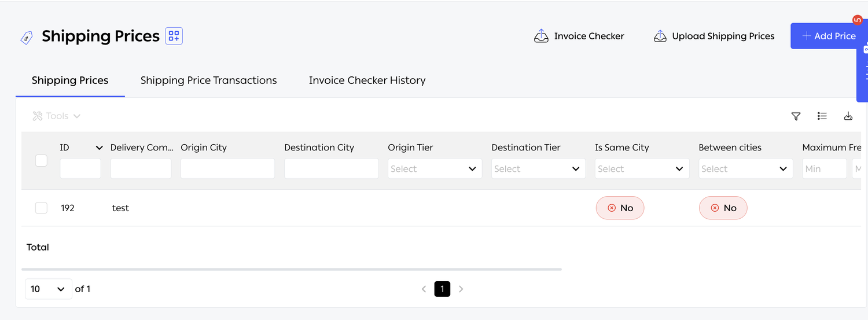Click the Destination City column header
Screen dimensions: 868x320
point(319,148)
